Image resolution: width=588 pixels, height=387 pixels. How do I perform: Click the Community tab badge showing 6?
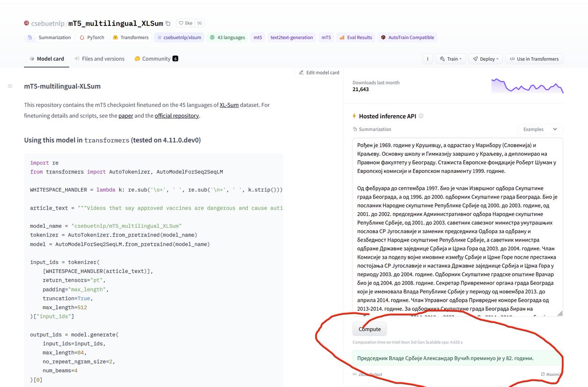(x=175, y=59)
